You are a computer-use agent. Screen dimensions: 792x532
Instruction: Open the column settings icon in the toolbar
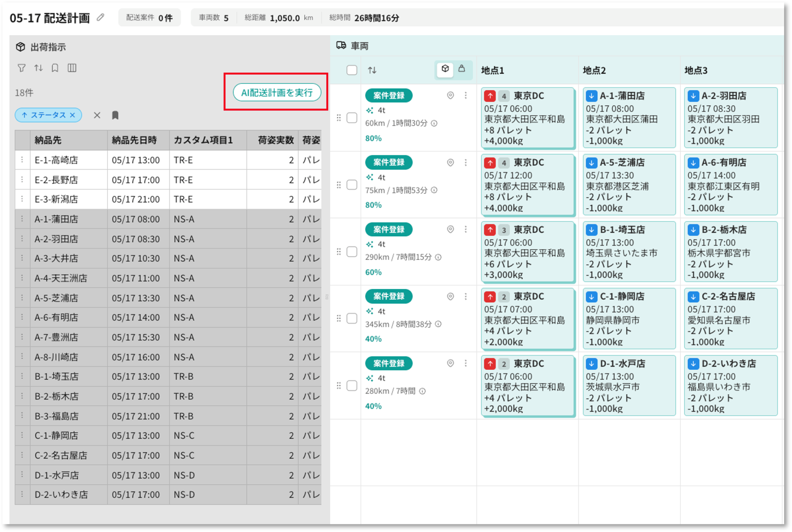coord(72,68)
